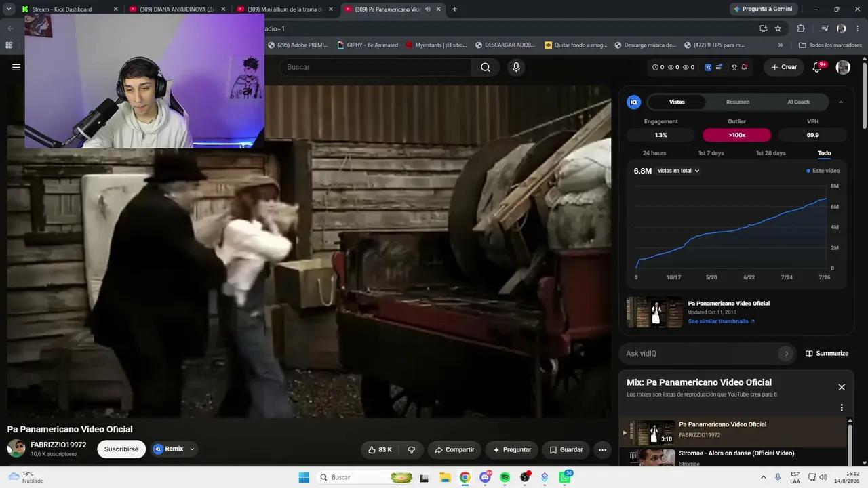Switch to the Stream - Kick Dashboard tab
Screen dimensions: 868x488
70,9
